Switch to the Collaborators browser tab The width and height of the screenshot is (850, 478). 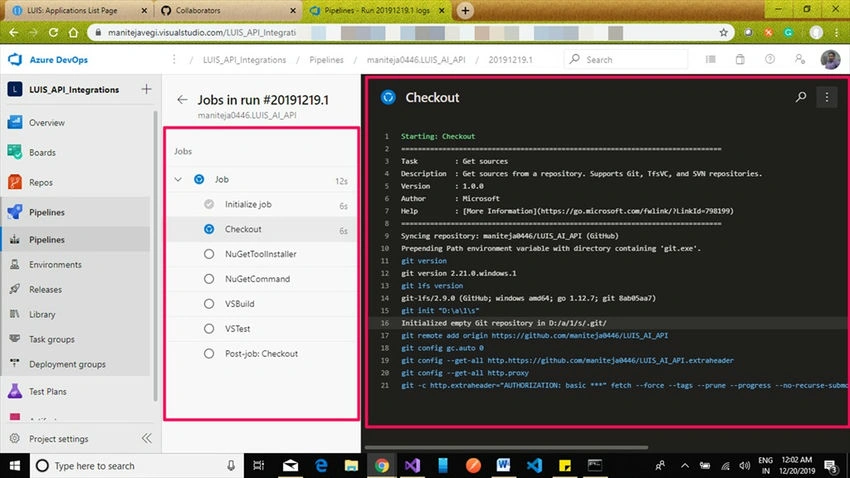[228, 10]
